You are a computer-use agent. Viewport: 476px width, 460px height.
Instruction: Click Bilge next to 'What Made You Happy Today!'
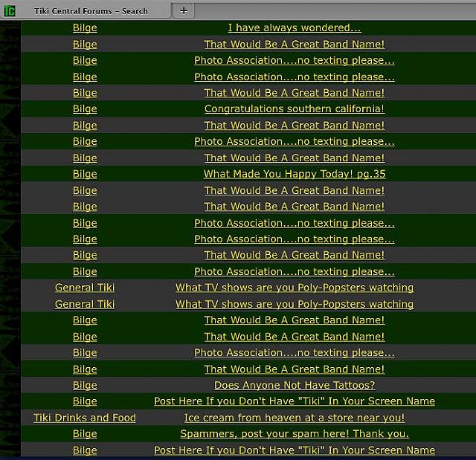(85, 175)
